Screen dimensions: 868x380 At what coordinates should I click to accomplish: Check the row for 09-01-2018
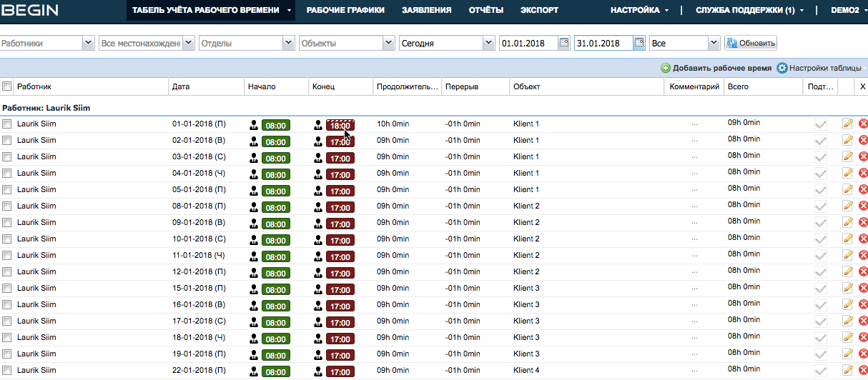tap(6, 222)
